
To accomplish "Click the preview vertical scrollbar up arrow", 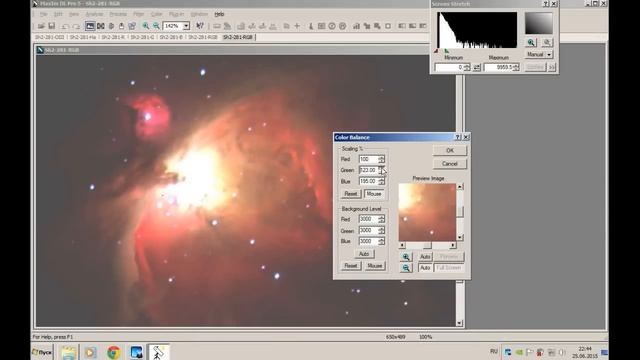I will click(460, 187).
